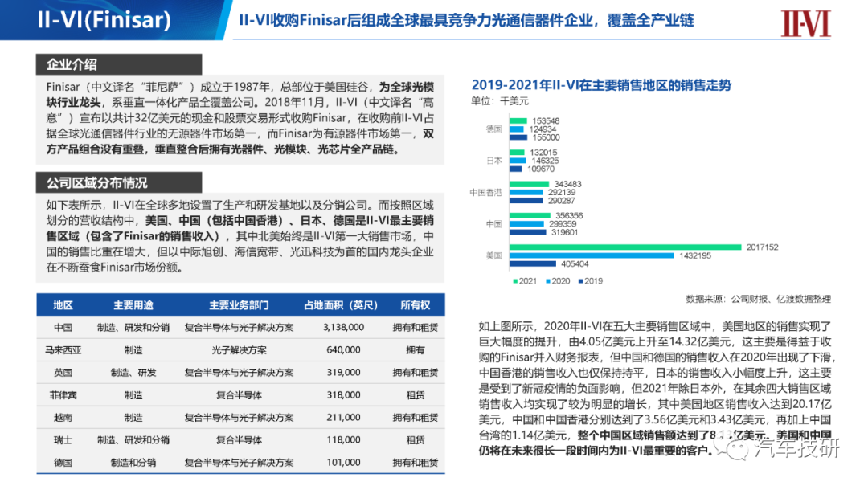Click the 越南 cell in table
868x486 pixels.
(63, 418)
